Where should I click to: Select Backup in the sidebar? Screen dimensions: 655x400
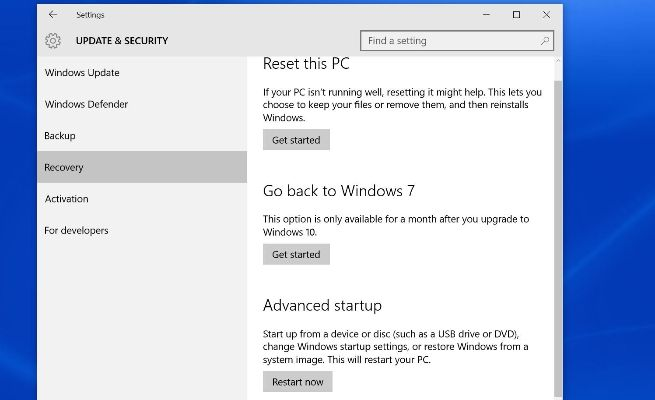tap(60, 136)
